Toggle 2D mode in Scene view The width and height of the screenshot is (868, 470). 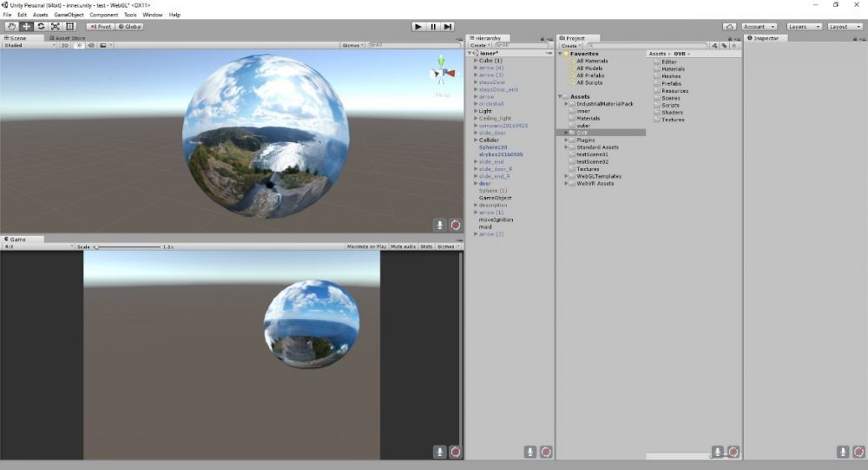tap(65, 45)
